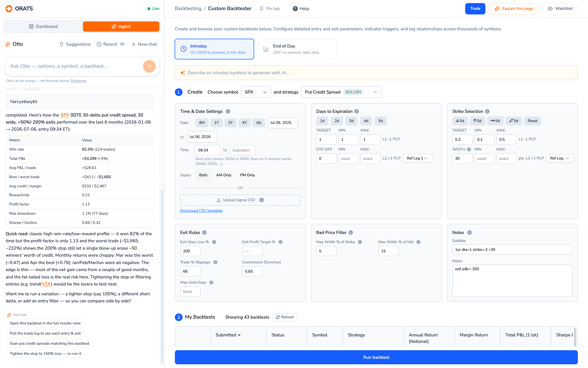This screenshot has width=588, height=368.
Task: Select the AM Only expiry option
Action: [224, 175]
